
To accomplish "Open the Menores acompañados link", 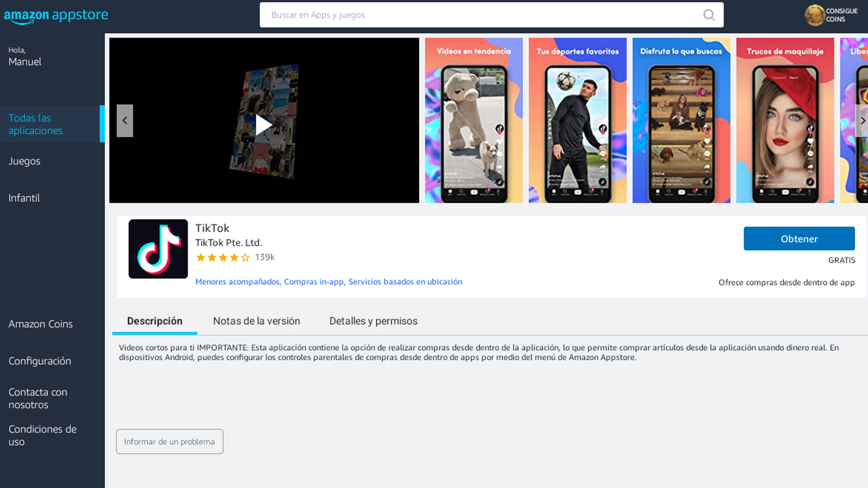I will point(238,282).
